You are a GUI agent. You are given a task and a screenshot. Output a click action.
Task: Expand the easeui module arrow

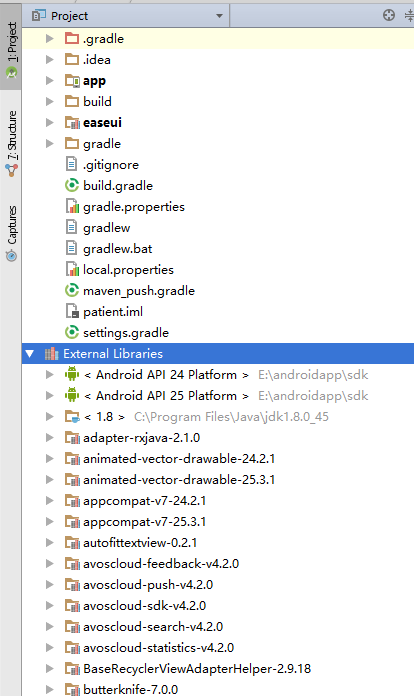coord(50,123)
